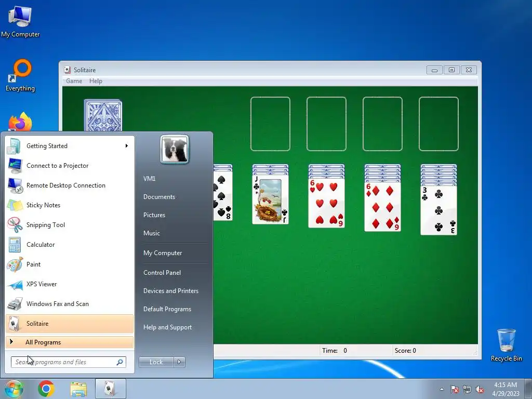Click the Lock button
This screenshot has width=532, height=399.
pyautogui.click(x=156, y=362)
